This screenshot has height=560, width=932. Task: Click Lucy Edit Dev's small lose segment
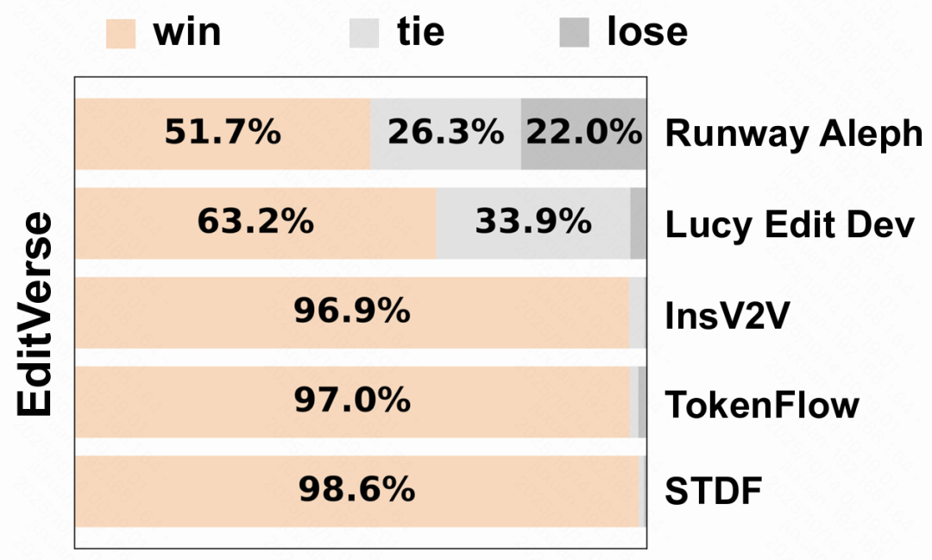click(639, 223)
